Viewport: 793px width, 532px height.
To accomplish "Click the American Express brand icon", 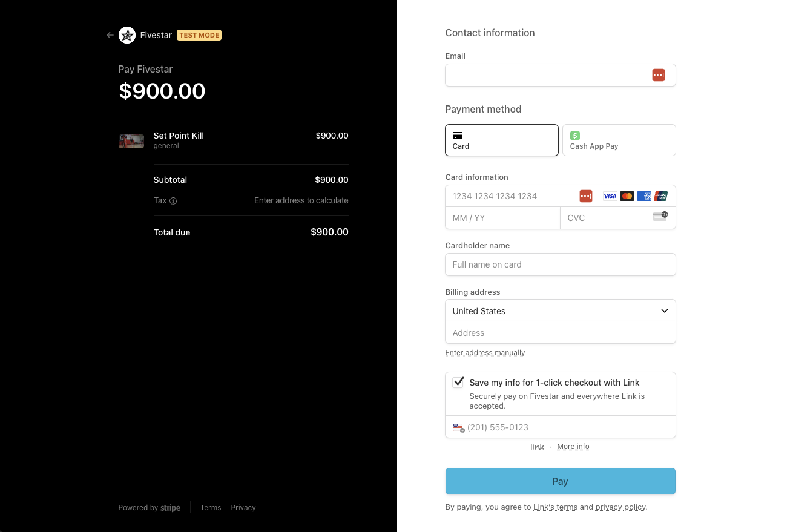I will point(643,196).
